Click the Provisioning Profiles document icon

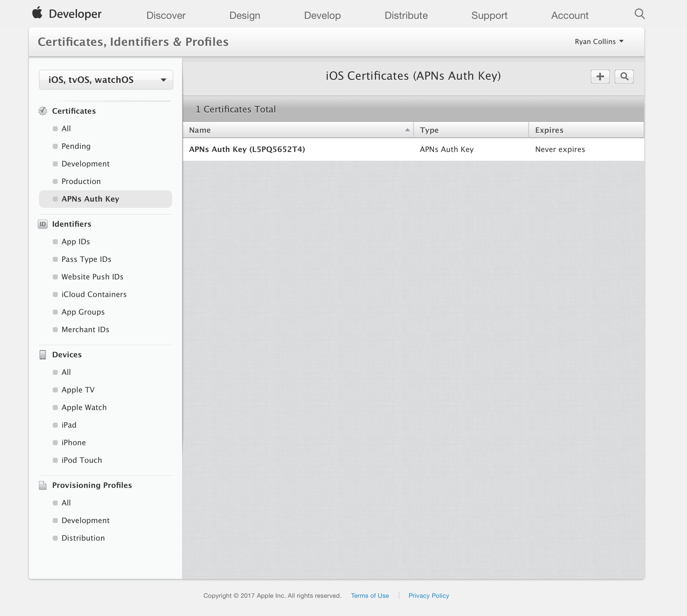click(43, 485)
